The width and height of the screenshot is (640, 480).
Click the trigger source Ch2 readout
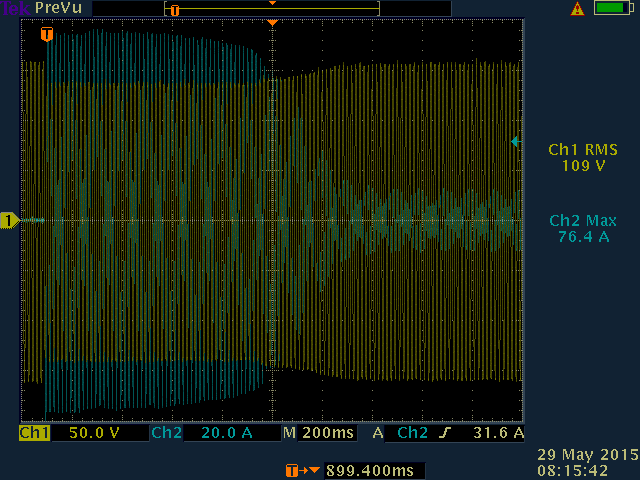pyautogui.click(x=412, y=433)
